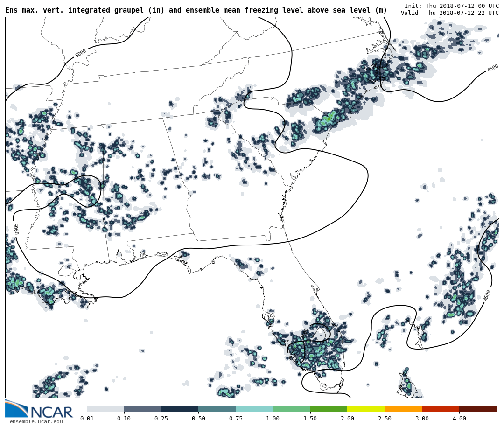Click the dark brown above-4.00 legend swatch

tap(478, 409)
